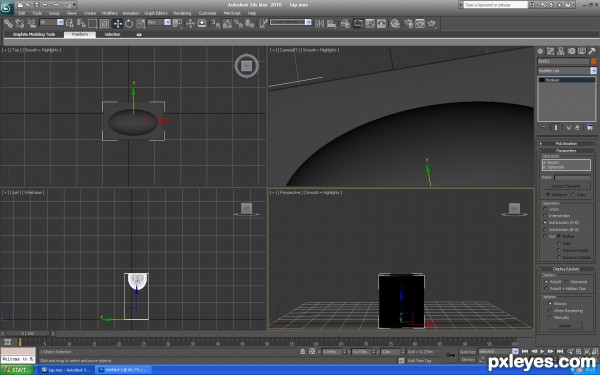
Task: Open the key filter Selected dropdown
Action: click(515, 351)
